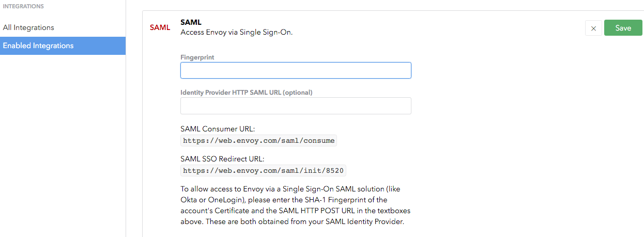Click 'Okta or OneLogin' in the description

point(209,200)
